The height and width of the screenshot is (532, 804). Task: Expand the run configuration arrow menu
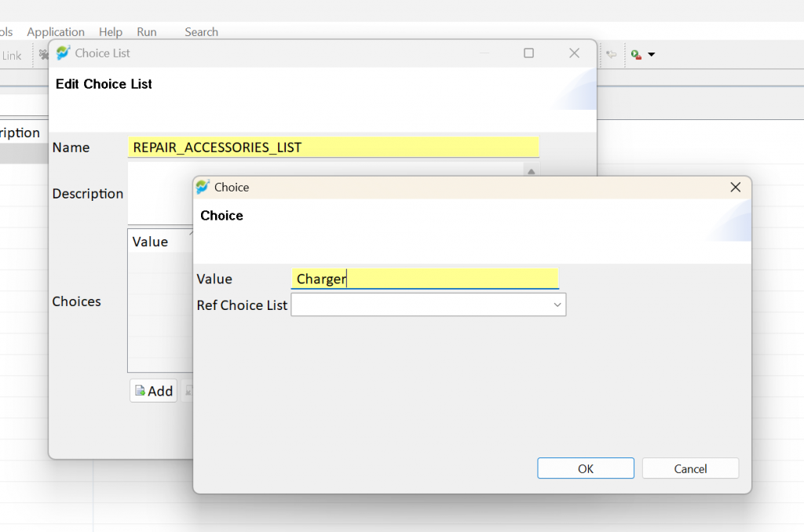tap(651, 54)
